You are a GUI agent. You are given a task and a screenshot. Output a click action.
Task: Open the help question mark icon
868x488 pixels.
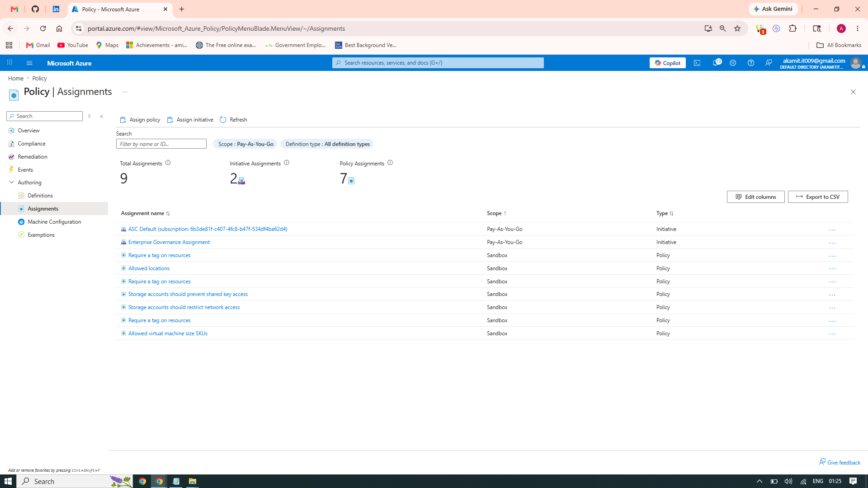[x=751, y=63]
